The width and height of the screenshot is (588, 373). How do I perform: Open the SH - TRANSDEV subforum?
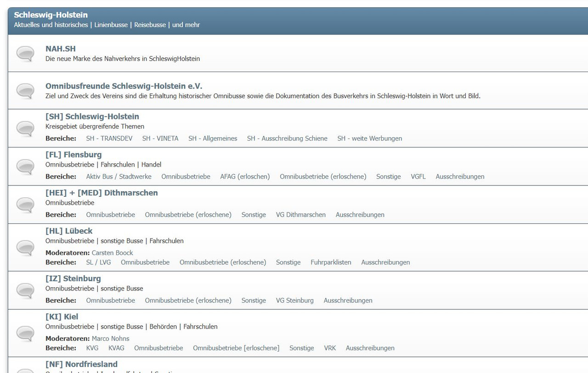[x=109, y=138]
